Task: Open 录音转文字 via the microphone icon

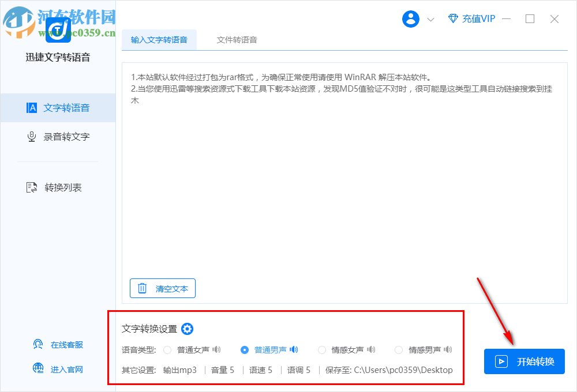Action: coord(31,137)
